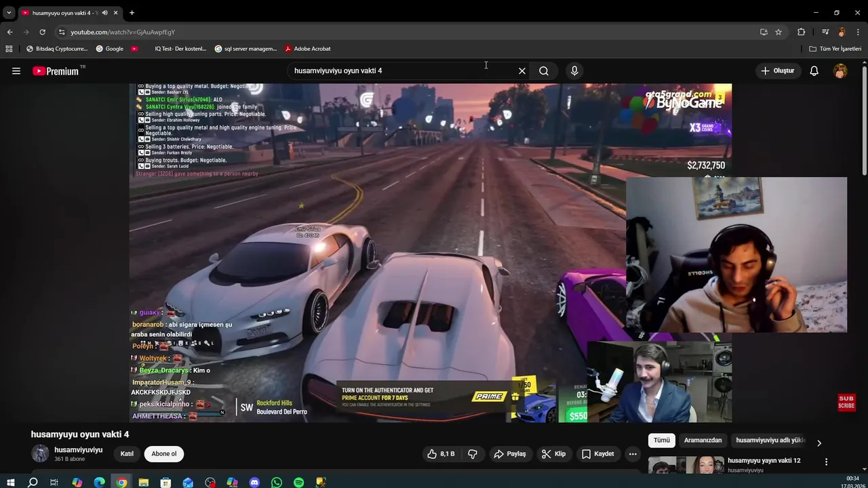Image resolution: width=868 pixels, height=488 pixels.
Task: Open Chrome extensions puzzle icon
Action: [801, 32]
